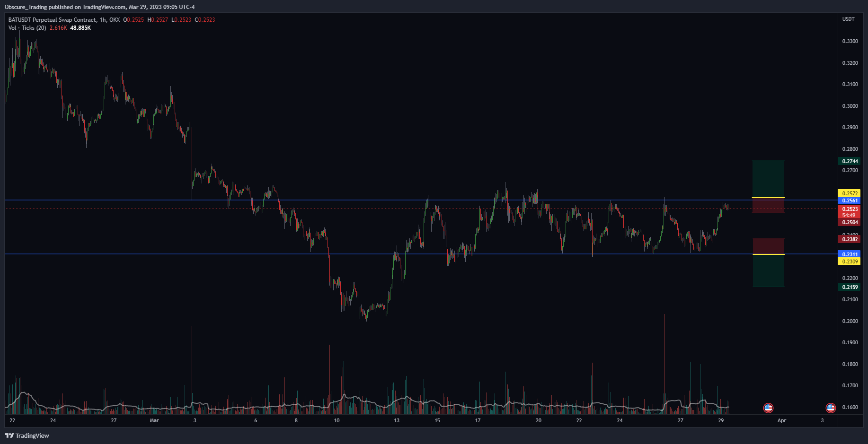The width and height of the screenshot is (868, 444).
Task: Click the Apr label on the time axis
Action: tap(782, 420)
